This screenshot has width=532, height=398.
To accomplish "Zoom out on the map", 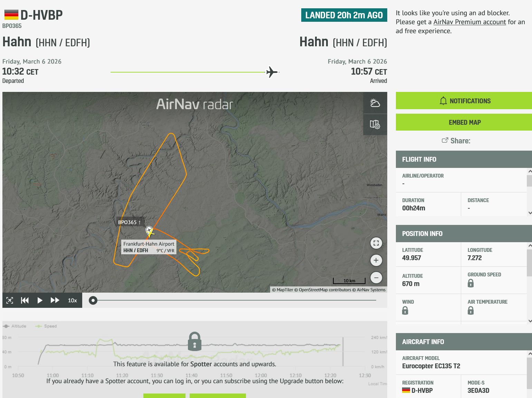I will (x=376, y=277).
